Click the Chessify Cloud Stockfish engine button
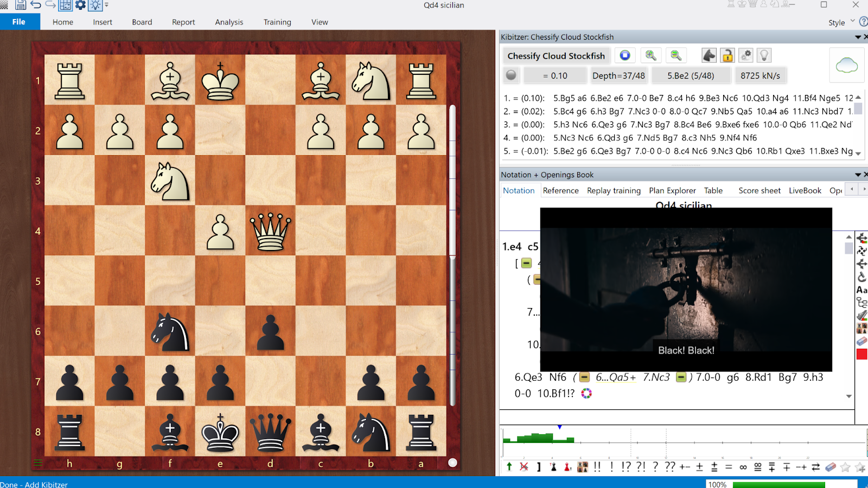This screenshot has width=868, height=488. click(556, 56)
